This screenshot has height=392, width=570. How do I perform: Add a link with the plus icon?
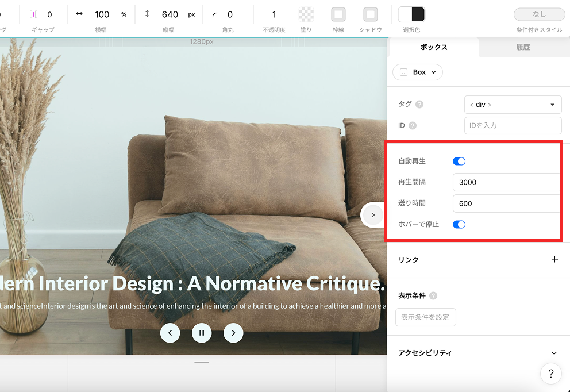pos(554,259)
